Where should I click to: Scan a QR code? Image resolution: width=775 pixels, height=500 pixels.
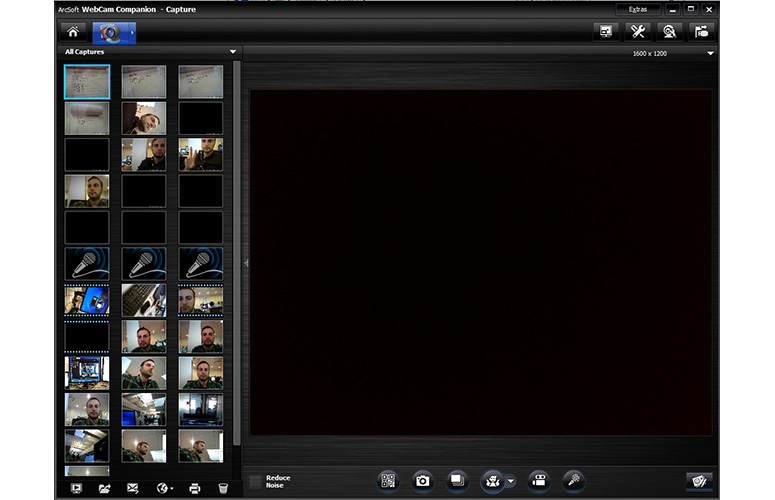coord(389,481)
